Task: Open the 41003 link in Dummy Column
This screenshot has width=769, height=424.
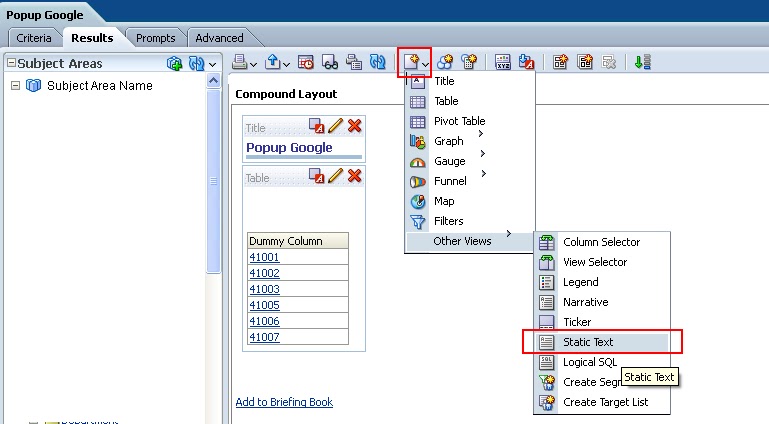Action: coord(264,289)
